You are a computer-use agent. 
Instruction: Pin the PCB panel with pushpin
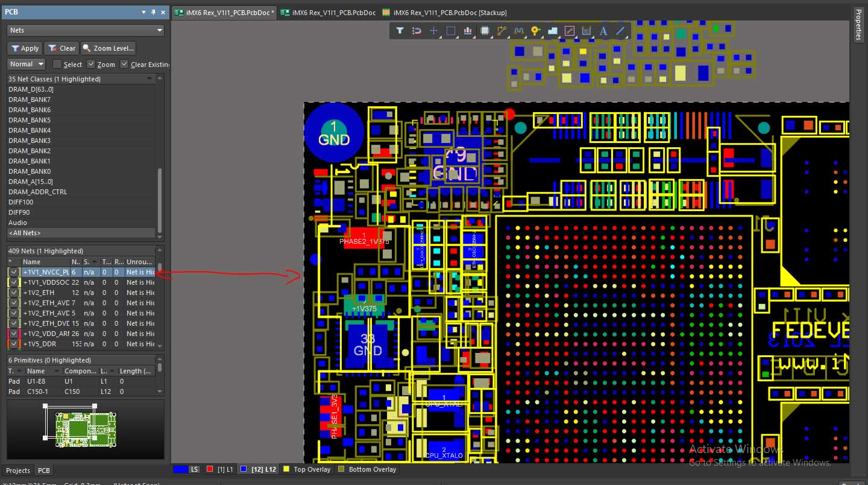coord(153,12)
